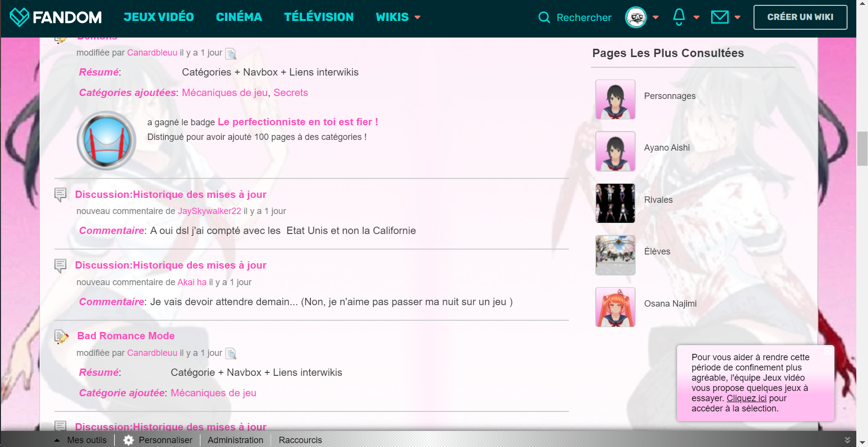Click Cliquez ici link in popup
The width and height of the screenshot is (868, 447).
pos(746,398)
